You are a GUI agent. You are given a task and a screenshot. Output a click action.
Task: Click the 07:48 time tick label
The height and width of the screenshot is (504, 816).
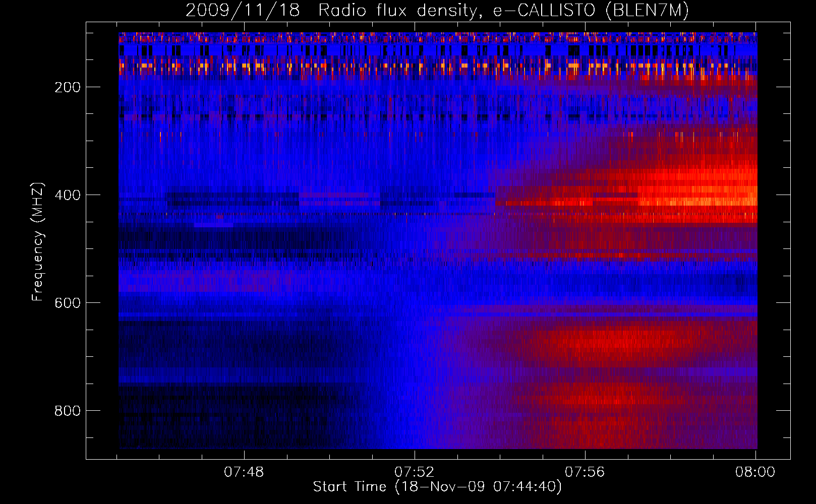coord(244,472)
